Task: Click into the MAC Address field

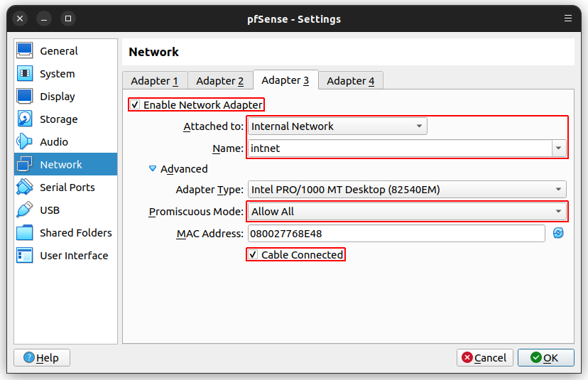Action: point(396,234)
